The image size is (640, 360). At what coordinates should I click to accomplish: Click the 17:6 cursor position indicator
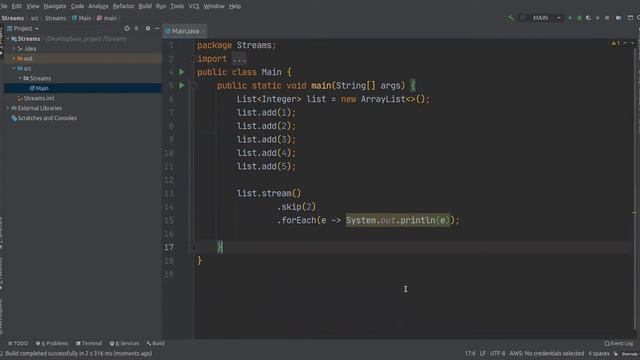coord(470,353)
